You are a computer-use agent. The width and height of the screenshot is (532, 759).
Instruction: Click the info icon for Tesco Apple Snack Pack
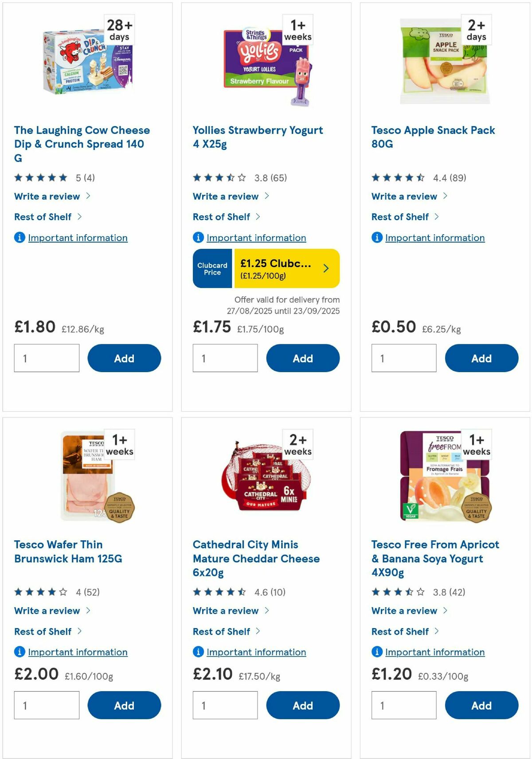click(376, 238)
